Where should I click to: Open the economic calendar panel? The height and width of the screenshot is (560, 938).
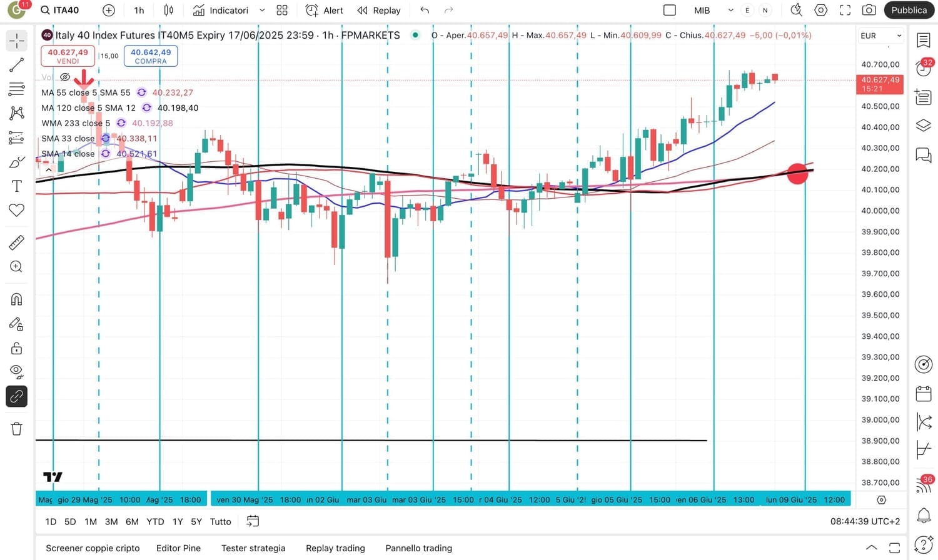pos(924,394)
